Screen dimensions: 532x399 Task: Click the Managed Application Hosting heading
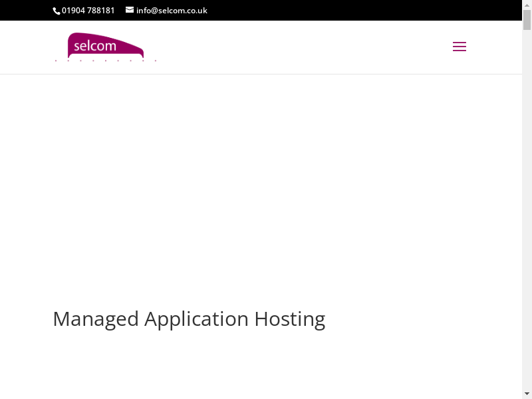189,319
